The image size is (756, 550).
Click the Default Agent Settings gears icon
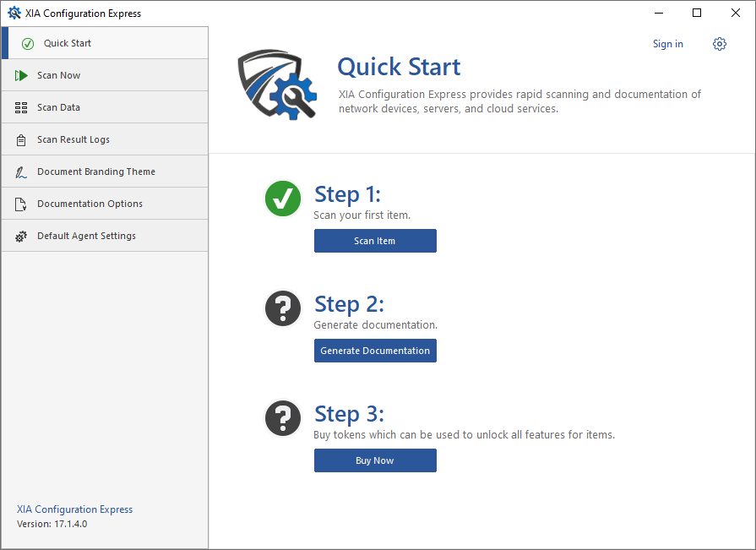pos(21,237)
